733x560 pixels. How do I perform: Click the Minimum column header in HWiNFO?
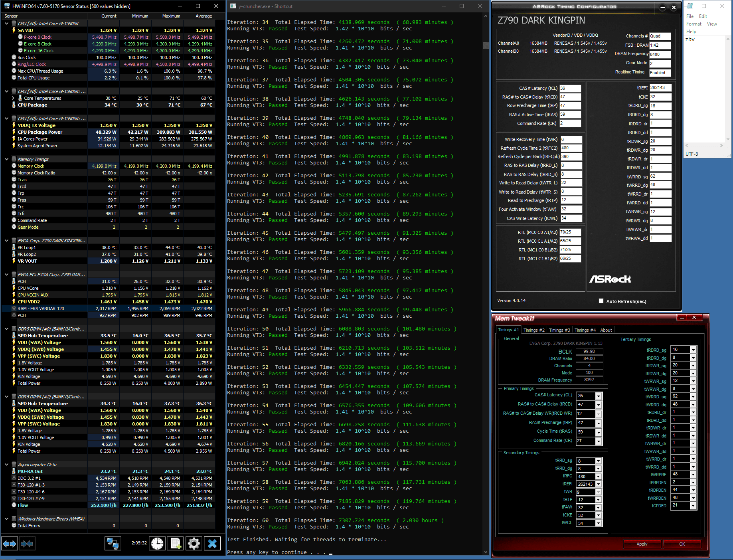click(135, 16)
